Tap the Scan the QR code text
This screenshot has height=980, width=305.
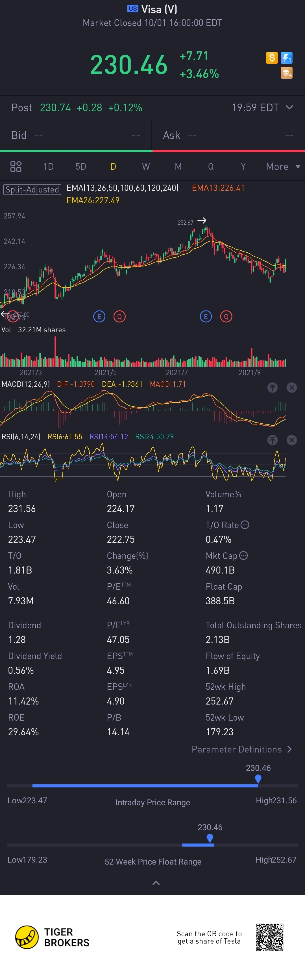click(209, 937)
